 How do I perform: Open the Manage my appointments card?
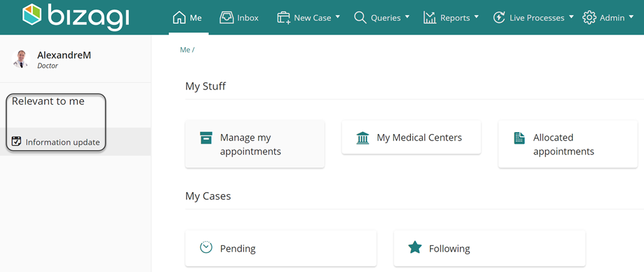255,144
